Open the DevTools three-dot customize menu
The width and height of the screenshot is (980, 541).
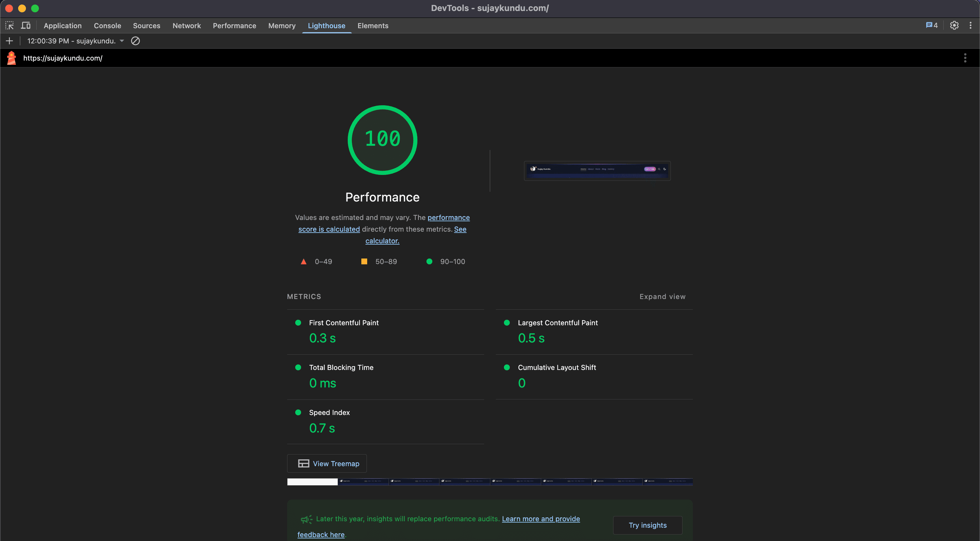click(970, 26)
